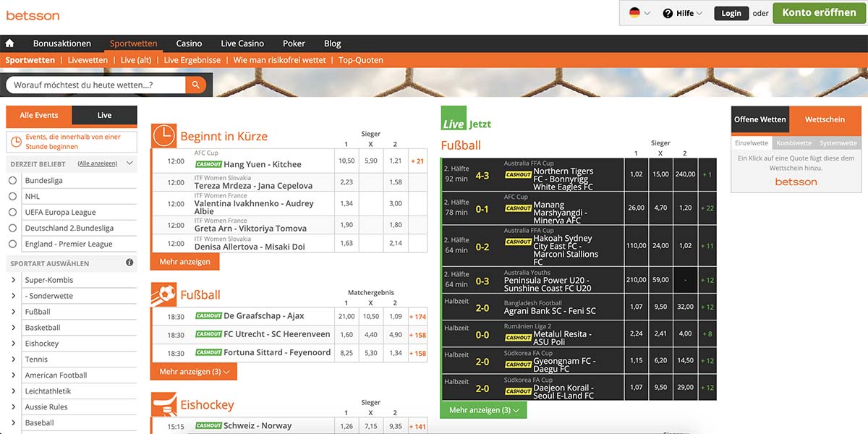Click the cashout badge for Hang Yuen - Kitchee
The height and width of the screenshot is (434, 868).
[x=208, y=164]
